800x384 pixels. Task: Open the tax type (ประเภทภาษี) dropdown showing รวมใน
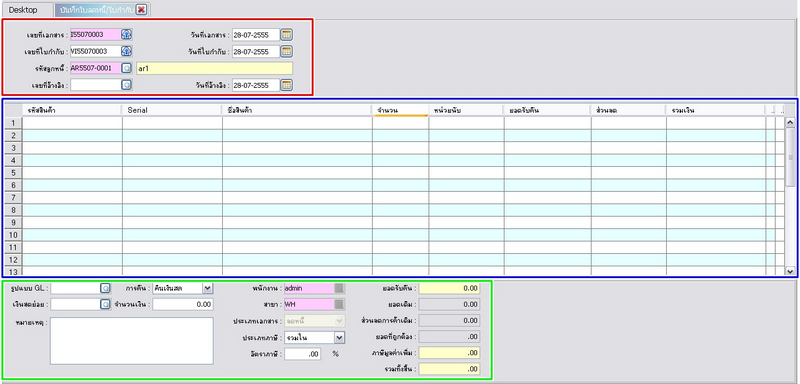point(339,337)
